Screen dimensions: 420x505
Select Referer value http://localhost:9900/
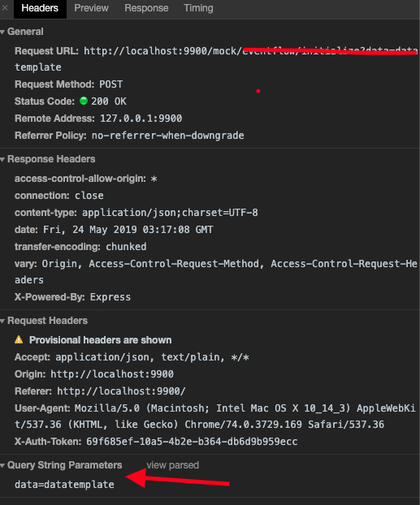point(121,391)
